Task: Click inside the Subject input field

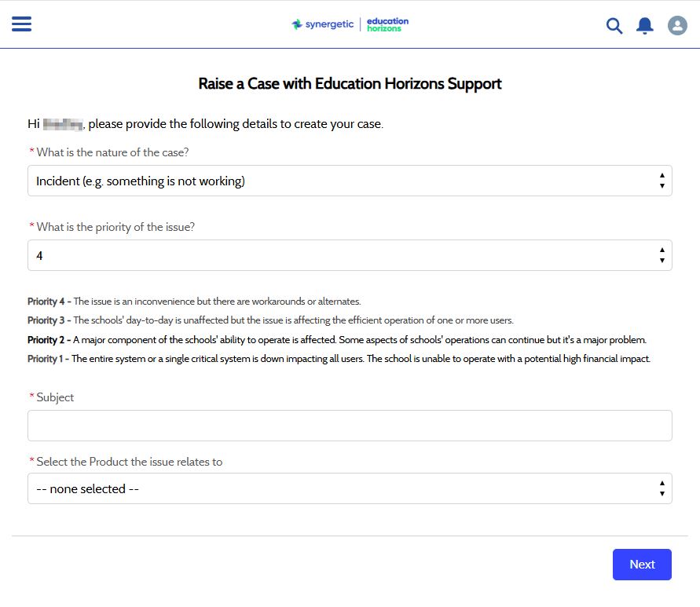Action: tap(350, 425)
